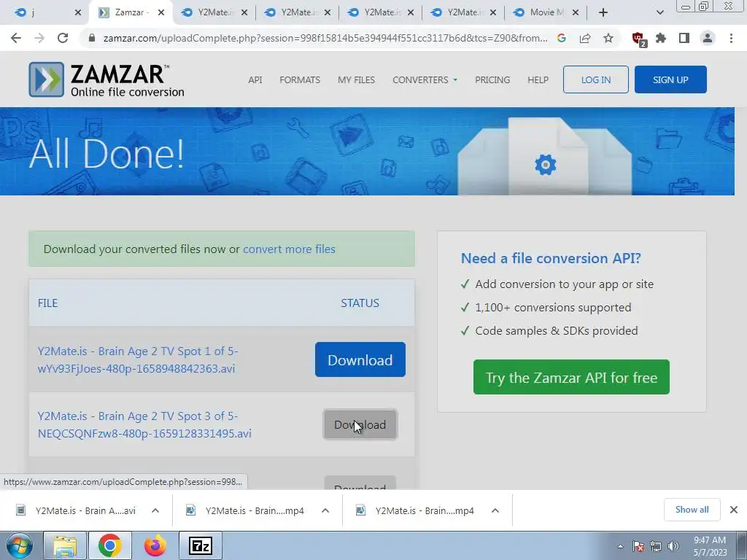
Task: Share this page using address bar icon
Action: (x=585, y=38)
